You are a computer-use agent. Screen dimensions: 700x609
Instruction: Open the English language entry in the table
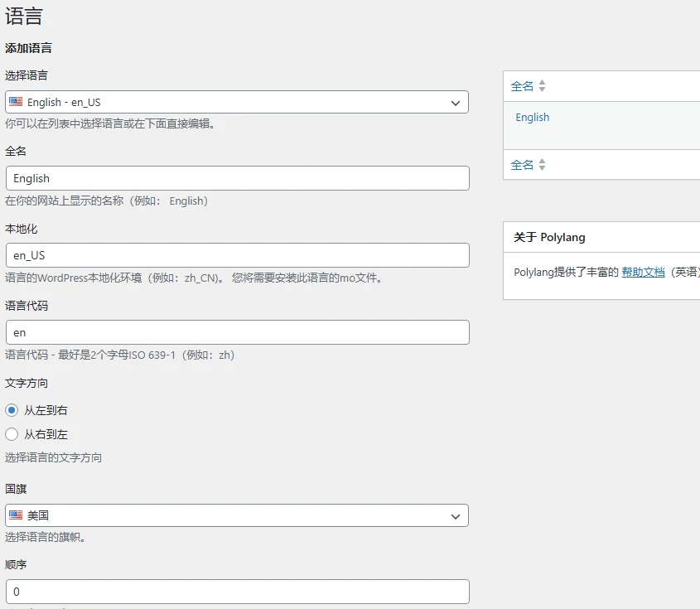pyautogui.click(x=532, y=117)
